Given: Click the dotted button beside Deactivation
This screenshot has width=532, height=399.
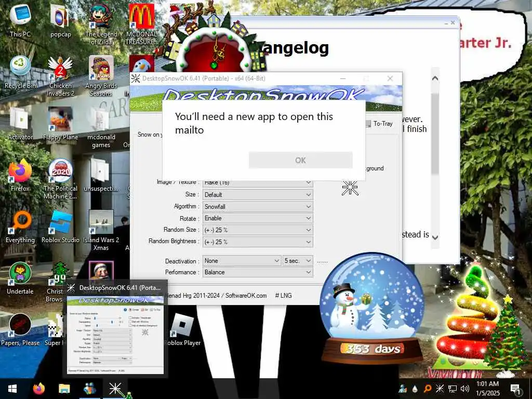Looking at the screenshot, I should (322, 261).
